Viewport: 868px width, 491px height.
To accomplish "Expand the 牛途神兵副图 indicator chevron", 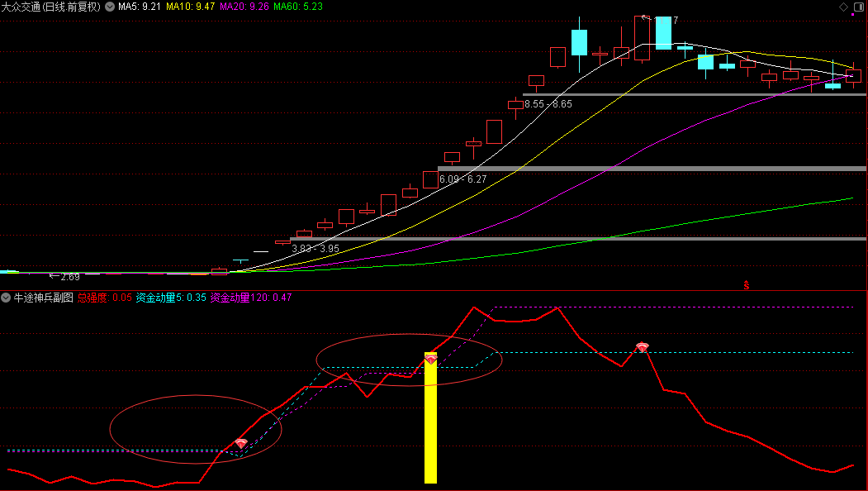I will point(6,298).
